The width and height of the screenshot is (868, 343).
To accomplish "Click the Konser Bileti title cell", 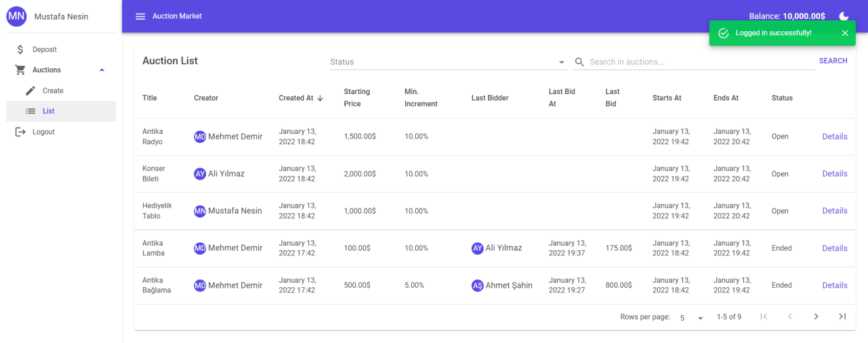I will [x=154, y=173].
